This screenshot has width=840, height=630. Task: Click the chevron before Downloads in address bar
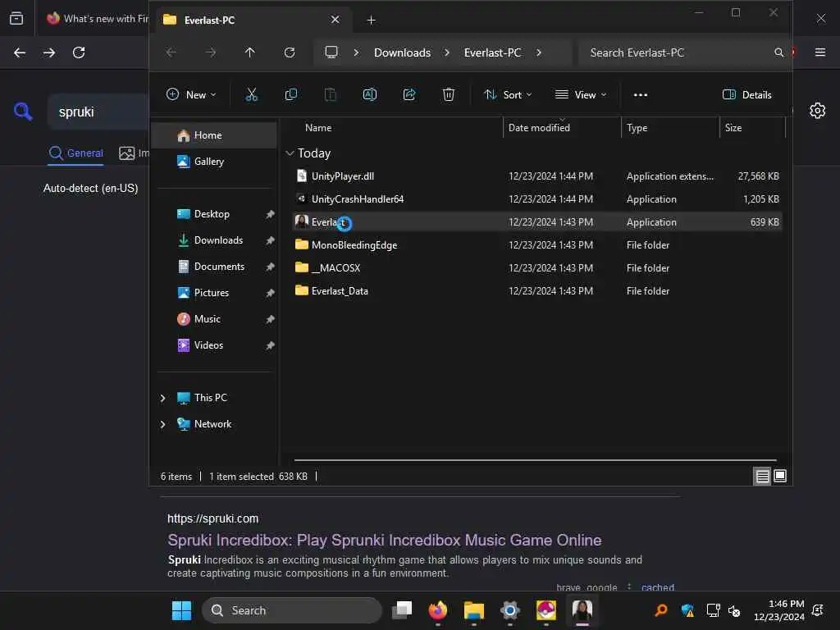356,52
